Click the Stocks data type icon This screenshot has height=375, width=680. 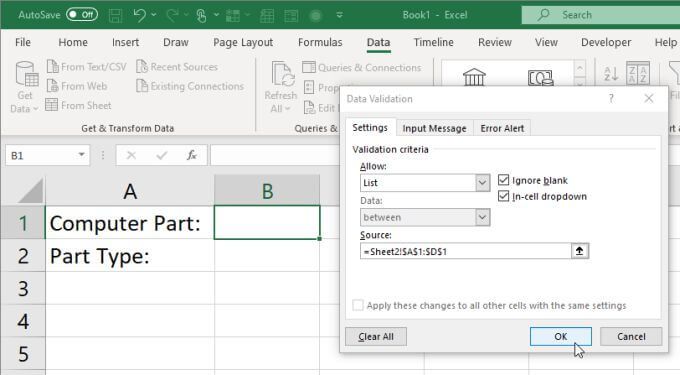tap(474, 77)
